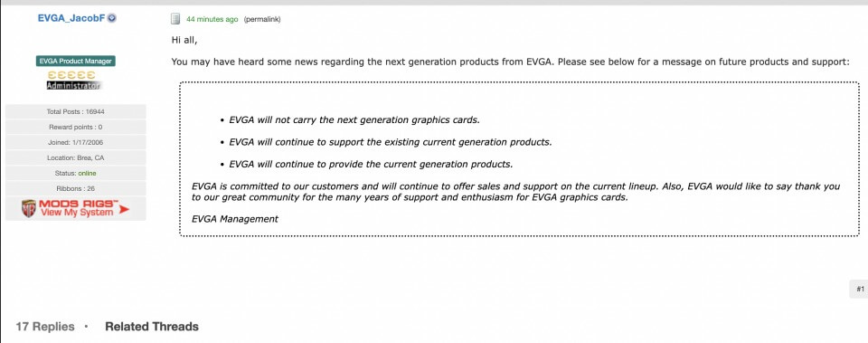The height and width of the screenshot is (343, 868).
Task: Click the Joined 1/17/2006 row
Action: 76,143
